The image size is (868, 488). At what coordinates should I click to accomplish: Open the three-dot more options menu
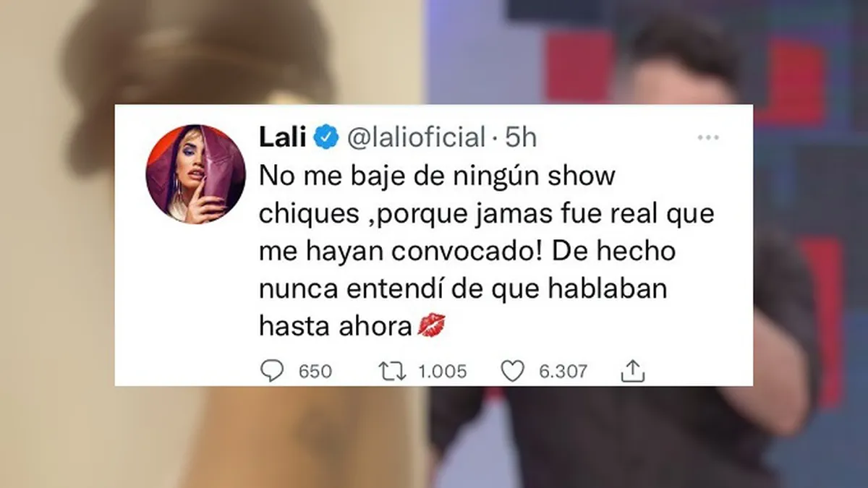coord(707,137)
